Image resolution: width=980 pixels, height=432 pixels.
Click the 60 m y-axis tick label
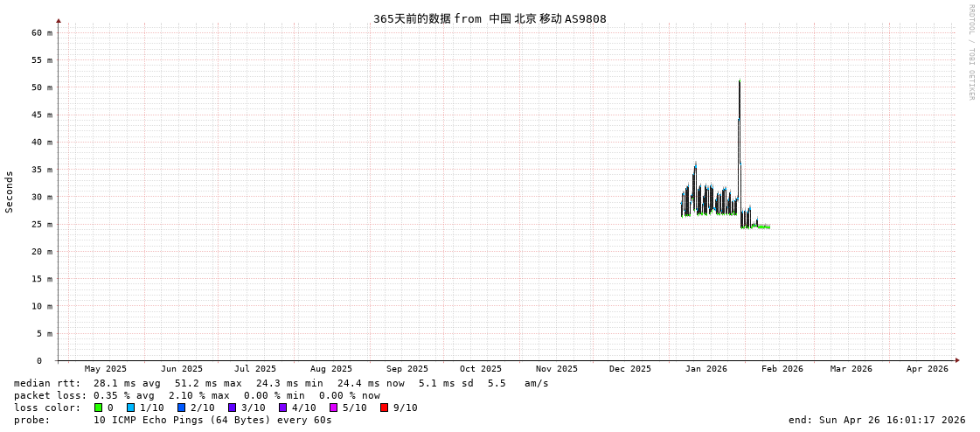pos(43,33)
